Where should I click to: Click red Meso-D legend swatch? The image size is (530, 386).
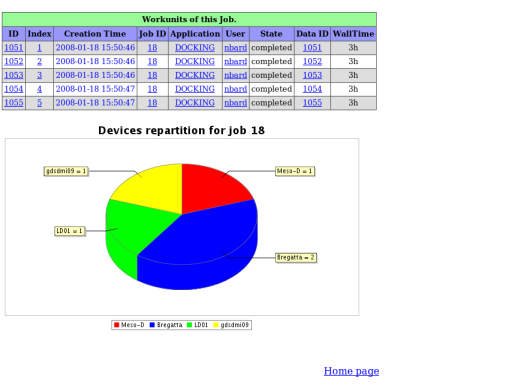pos(117,325)
